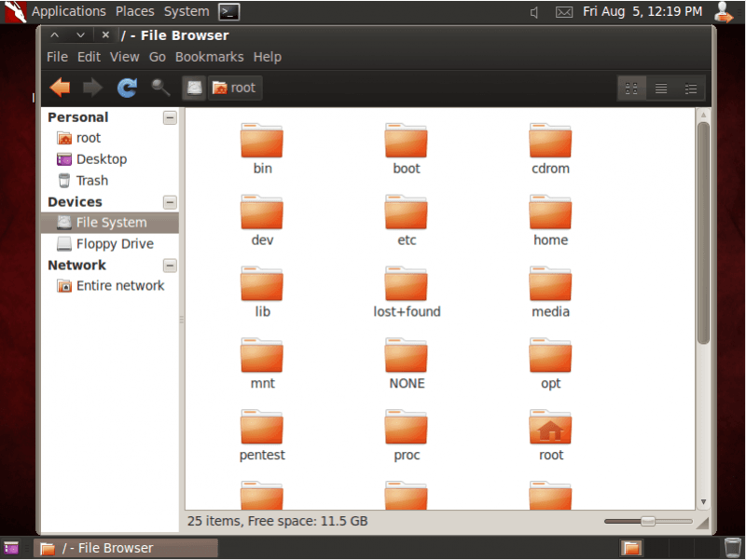746x560 pixels.
Task: Select the home folder icon
Action: tap(550, 212)
